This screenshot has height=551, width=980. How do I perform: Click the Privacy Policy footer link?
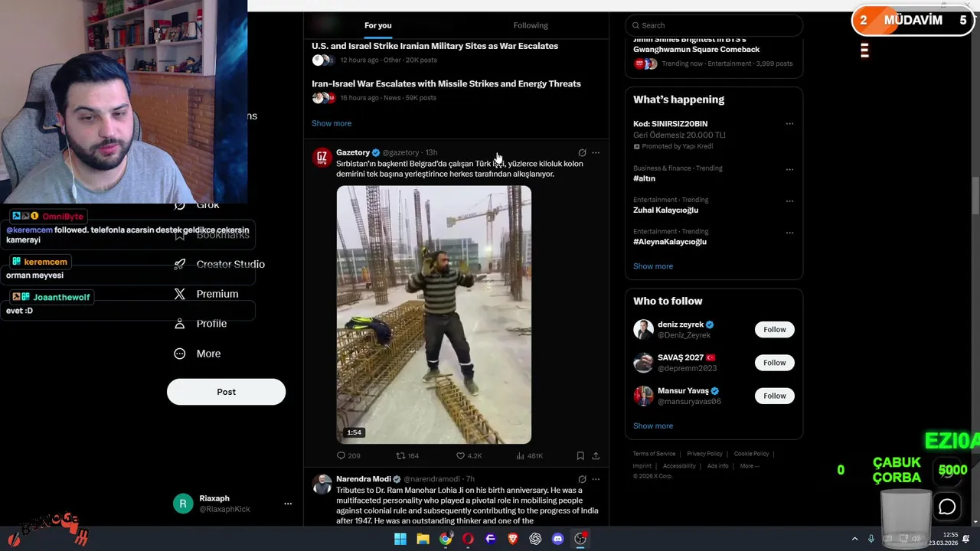point(704,454)
